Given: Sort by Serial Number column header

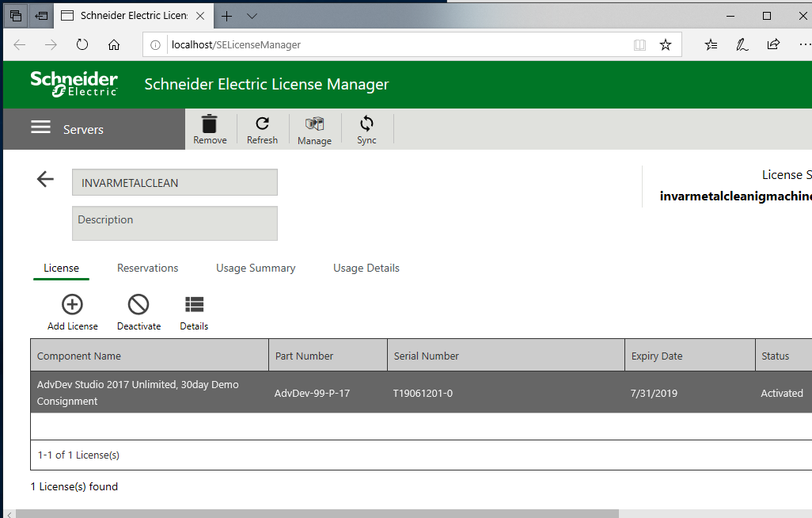Looking at the screenshot, I should [x=506, y=356].
